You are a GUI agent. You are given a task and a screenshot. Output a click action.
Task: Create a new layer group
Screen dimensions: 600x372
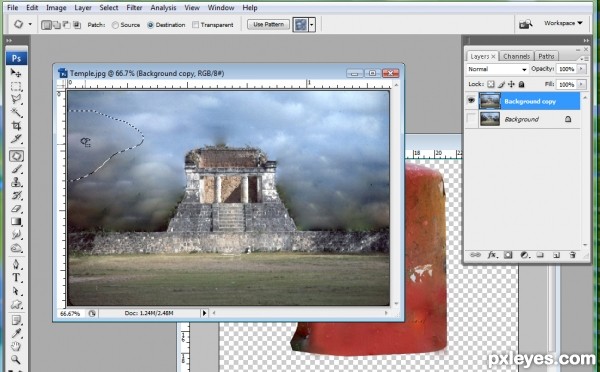pos(540,255)
